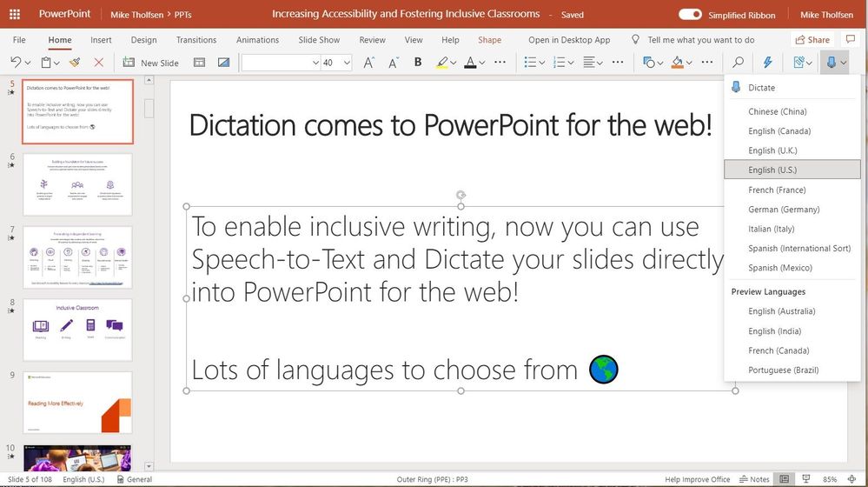
Task: Open the shape fill dropdown arrow
Action: [x=689, y=63]
